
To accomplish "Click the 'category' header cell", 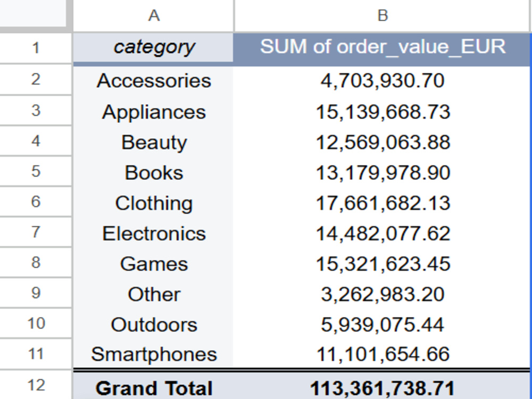I will click(153, 47).
